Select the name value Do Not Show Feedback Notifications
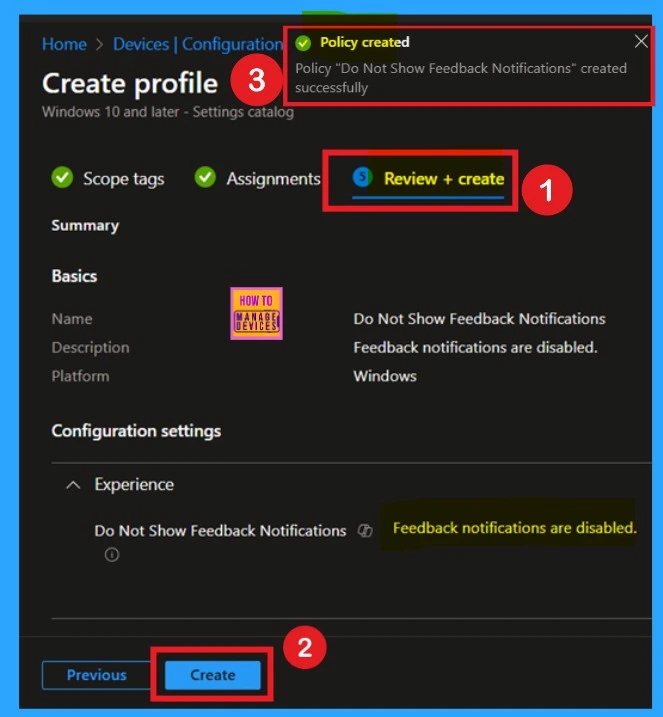The height and width of the screenshot is (717, 663). click(479, 319)
